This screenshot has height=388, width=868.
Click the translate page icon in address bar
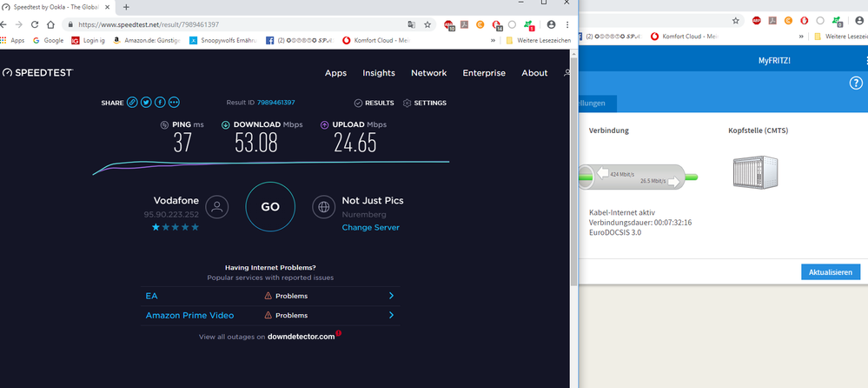(411, 24)
